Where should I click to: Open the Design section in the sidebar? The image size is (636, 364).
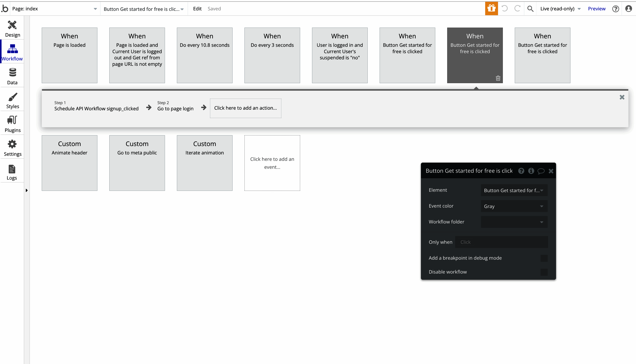pos(12,28)
